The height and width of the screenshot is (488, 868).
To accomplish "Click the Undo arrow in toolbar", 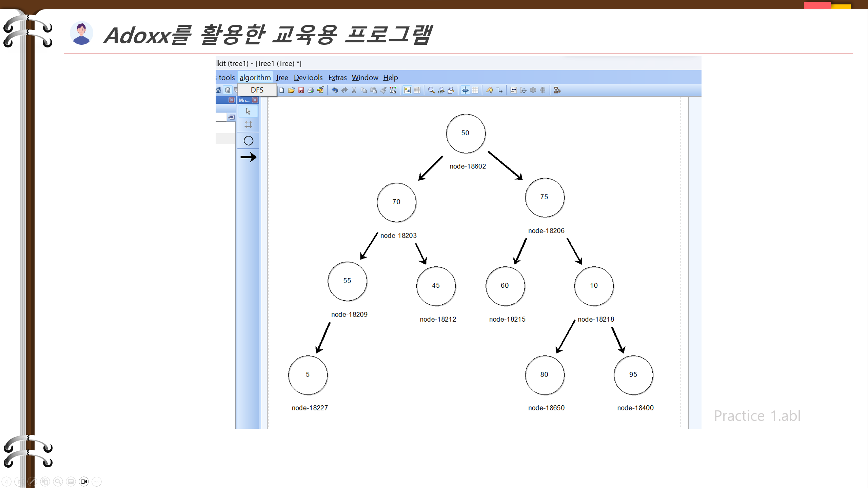I will pyautogui.click(x=335, y=90).
